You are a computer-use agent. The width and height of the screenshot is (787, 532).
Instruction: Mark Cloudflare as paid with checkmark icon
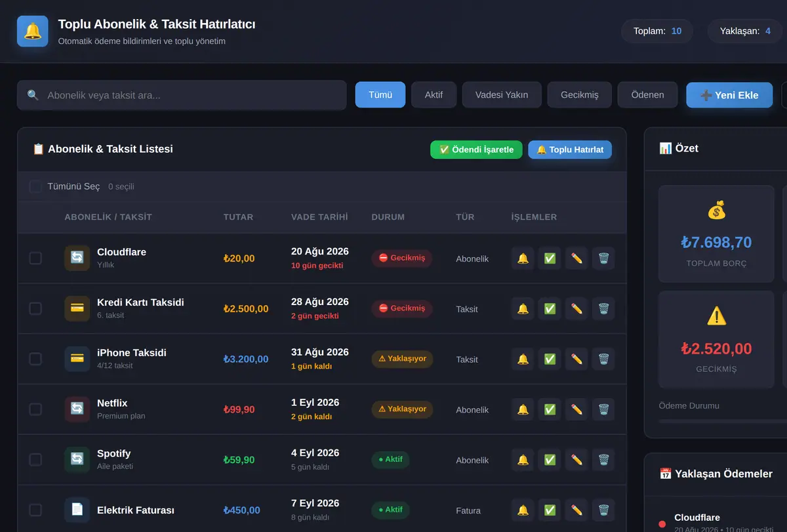[x=550, y=258]
